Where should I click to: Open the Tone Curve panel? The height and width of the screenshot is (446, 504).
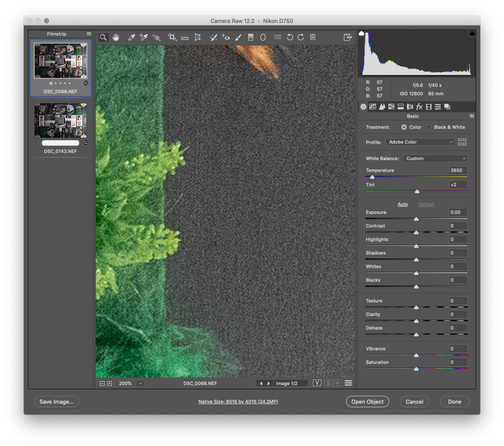pyautogui.click(x=372, y=106)
